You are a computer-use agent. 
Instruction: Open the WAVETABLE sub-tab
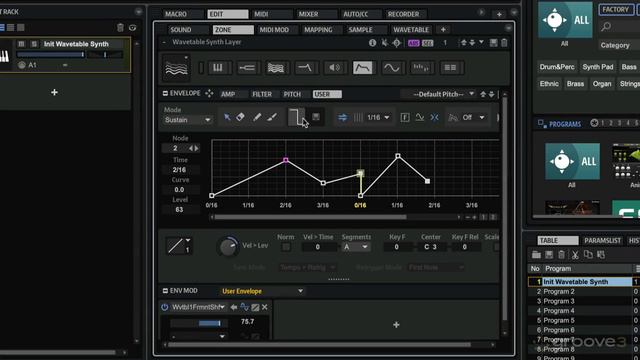pyautogui.click(x=411, y=30)
